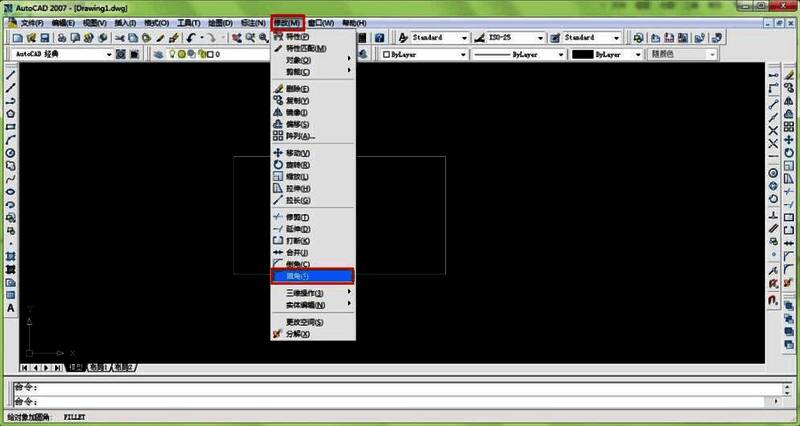This screenshot has width=800, height=426.
Task: Select the Circle tool in left toolbar
Action: 10,153
